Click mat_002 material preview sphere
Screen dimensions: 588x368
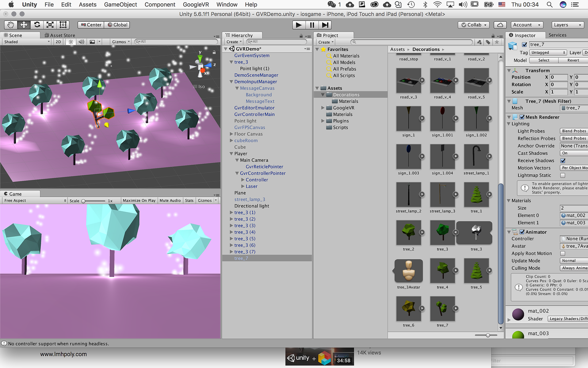click(x=518, y=315)
